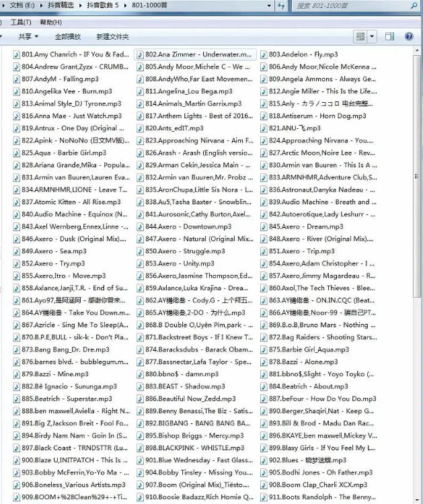423x504 pixels.
Task: Click the refresh arrows icon in address bar
Action: [x=281, y=6]
